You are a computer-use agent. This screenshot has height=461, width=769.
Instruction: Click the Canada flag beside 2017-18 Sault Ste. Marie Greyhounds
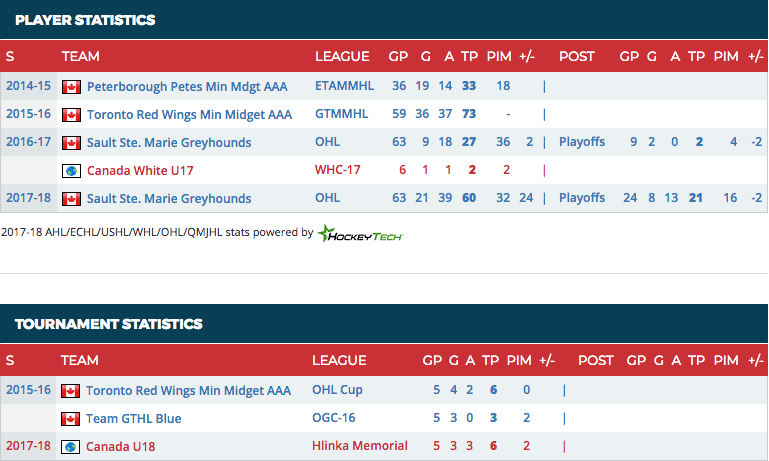pyautogui.click(x=71, y=199)
